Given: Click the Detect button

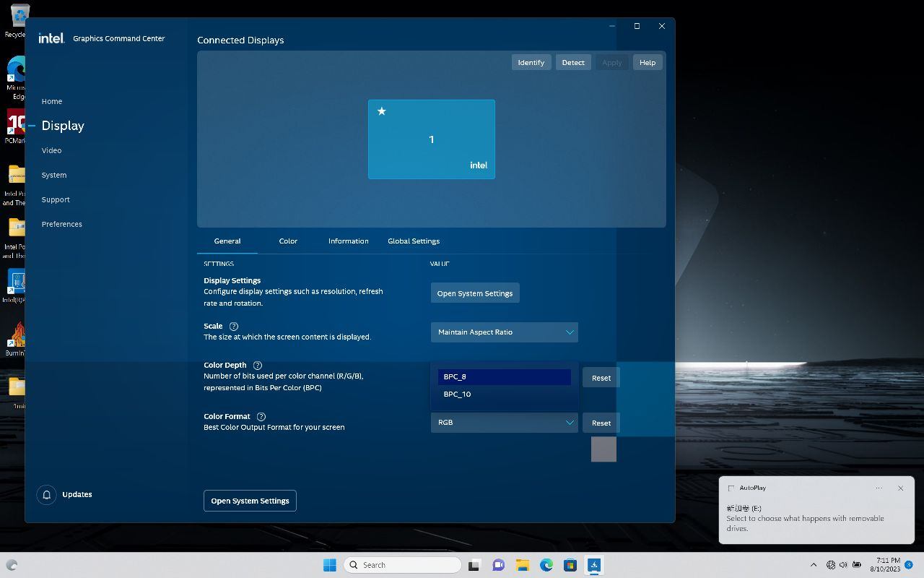Looking at the screenshot, I should (573, 63).
